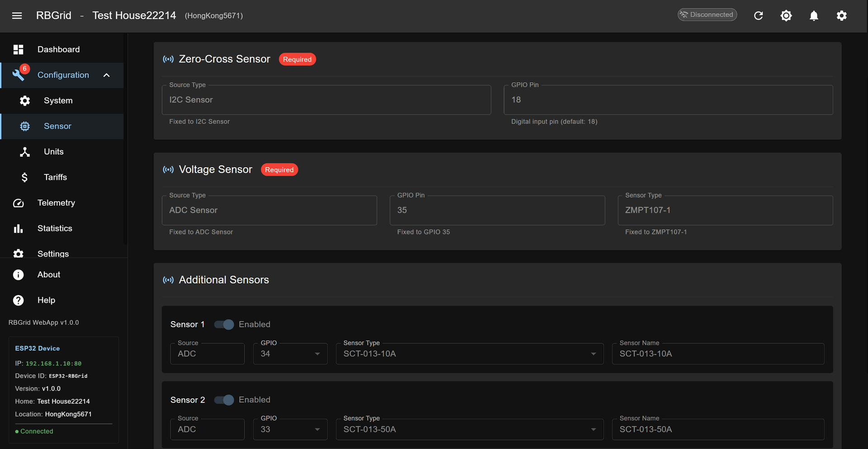
Task: Click the Telemetry gauge icon
Action: [x=19, y=203]
